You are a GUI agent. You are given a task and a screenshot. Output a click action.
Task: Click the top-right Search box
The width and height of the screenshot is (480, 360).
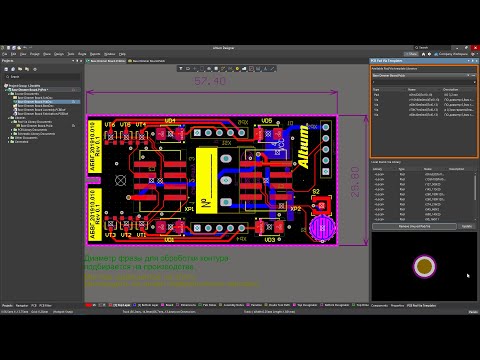click(x=433, y=48)
